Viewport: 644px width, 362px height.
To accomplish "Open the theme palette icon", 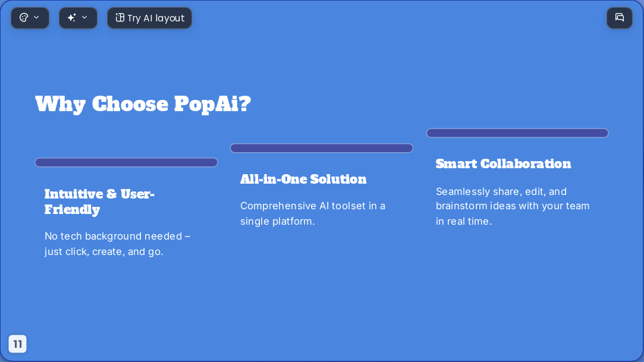I will (24, 18).
